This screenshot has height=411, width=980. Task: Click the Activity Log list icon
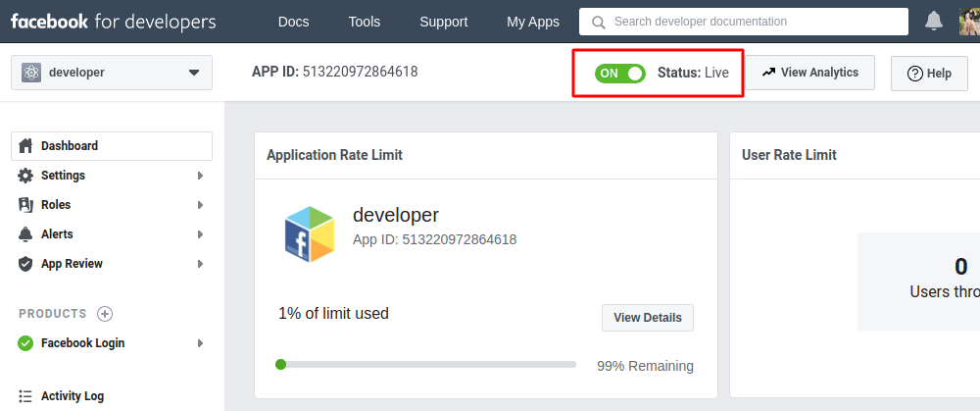[x=25, y=396]
